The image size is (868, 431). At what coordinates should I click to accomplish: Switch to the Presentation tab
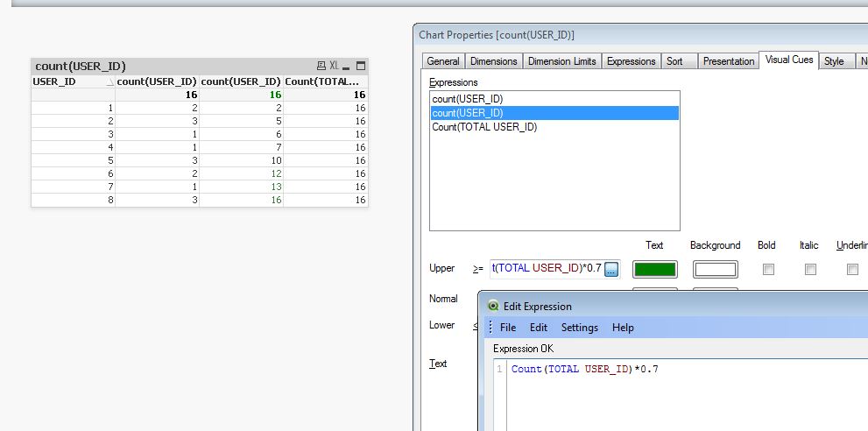tap(729, 61)
